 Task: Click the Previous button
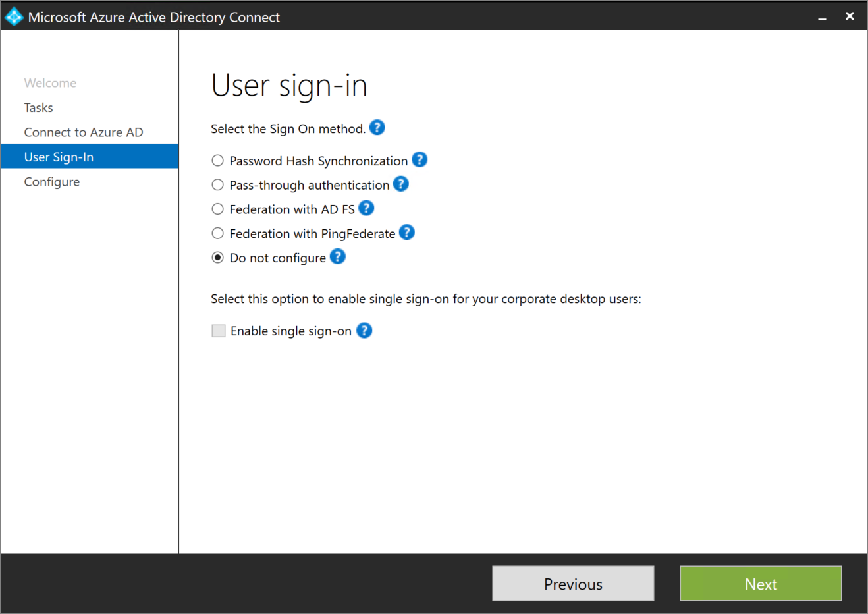(572, 583)
